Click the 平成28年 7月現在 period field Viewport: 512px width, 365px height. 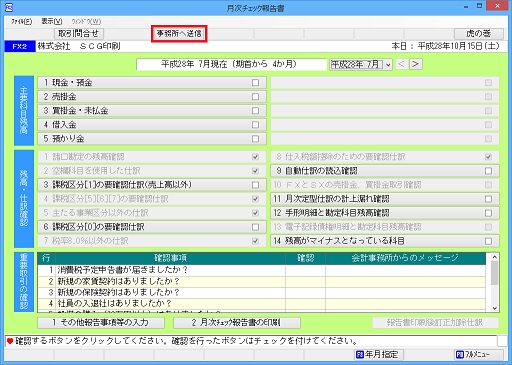click(x=231, y=64)
